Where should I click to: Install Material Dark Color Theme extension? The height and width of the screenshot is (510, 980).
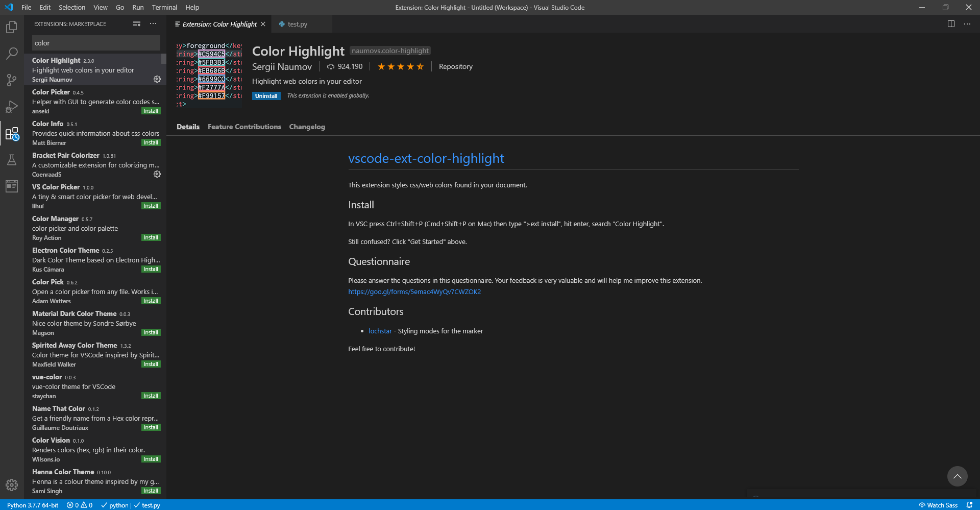click(151, 332)
